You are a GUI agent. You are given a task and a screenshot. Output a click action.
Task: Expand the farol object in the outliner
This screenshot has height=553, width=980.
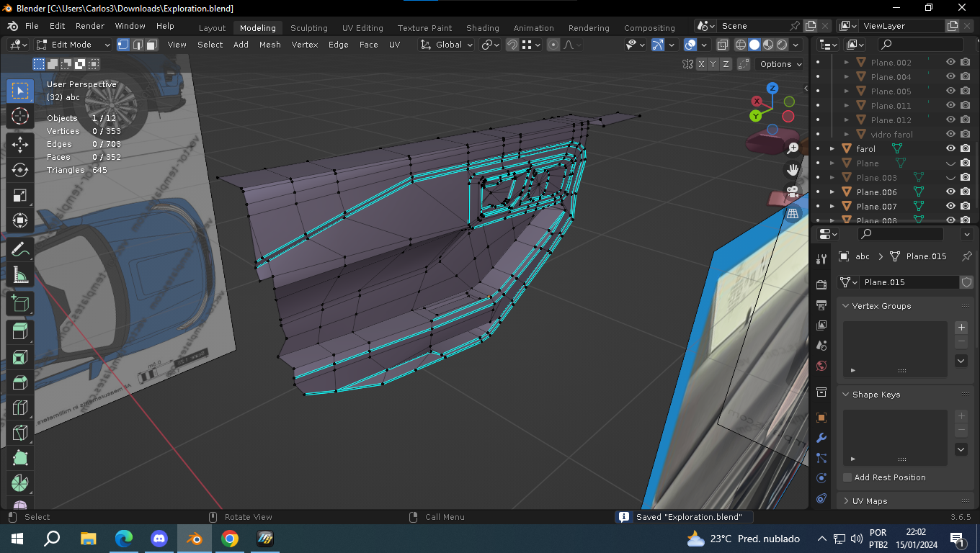point(832,149)
